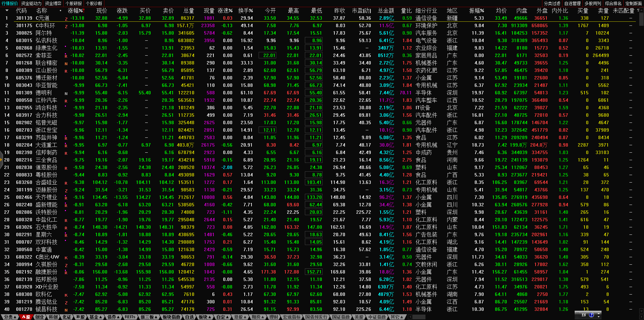Click the scroll down arrow at bottom right
The width and height of the screenshot is (644, 320).
tap(641, 312)
